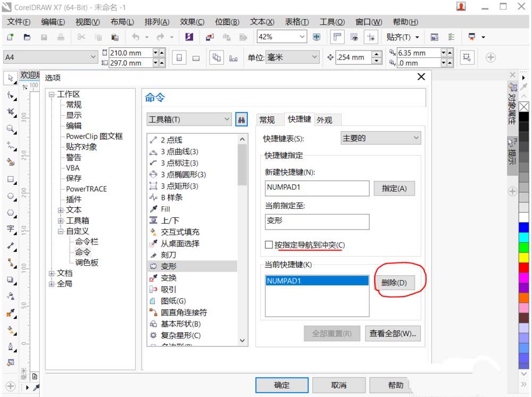Click the 删除 delete shortcut button
The width and height of the screenshot is (532, 397).
(394, 282)
